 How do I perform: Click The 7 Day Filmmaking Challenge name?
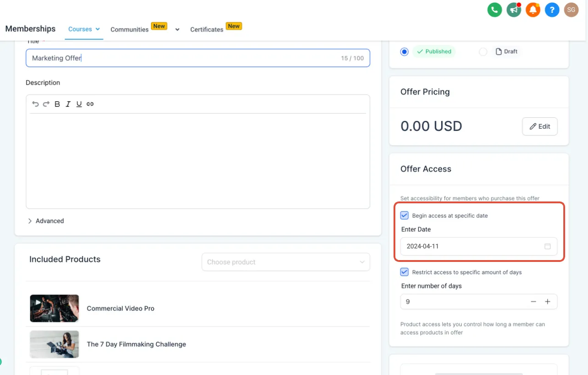click(136, 344)
